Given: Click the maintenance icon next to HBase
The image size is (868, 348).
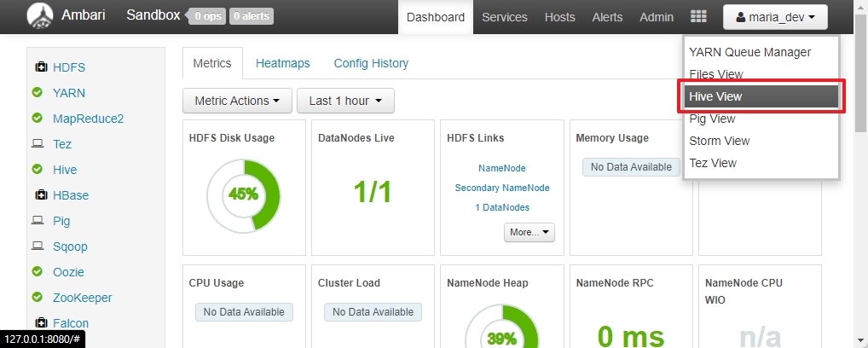Looking at the screenshot, I should [41, 194].
